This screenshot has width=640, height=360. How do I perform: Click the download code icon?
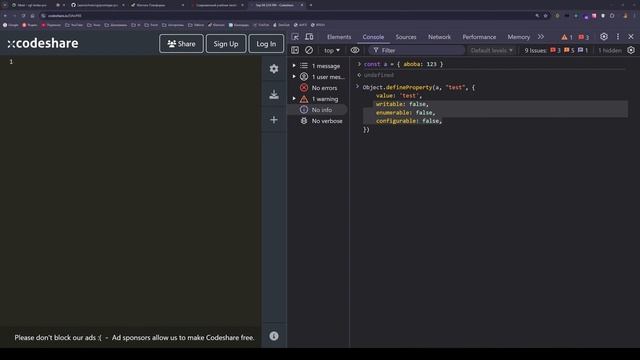(274, 94)
